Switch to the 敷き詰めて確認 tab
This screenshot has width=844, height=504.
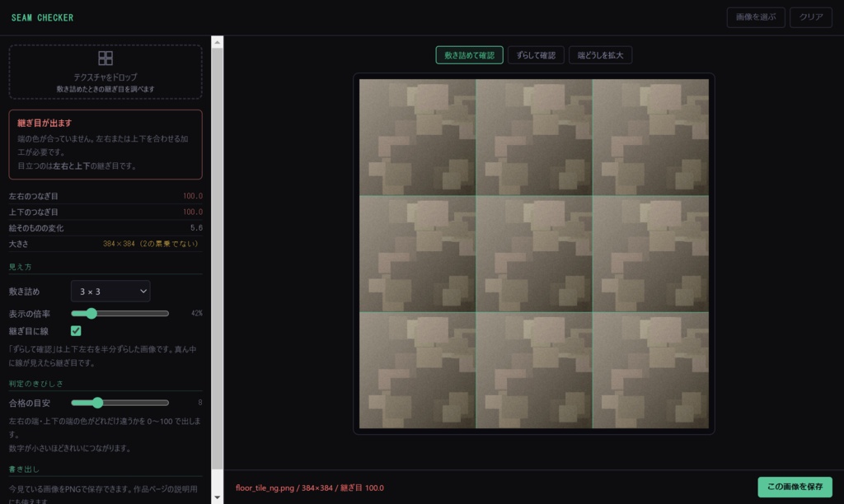pos(469,55)
